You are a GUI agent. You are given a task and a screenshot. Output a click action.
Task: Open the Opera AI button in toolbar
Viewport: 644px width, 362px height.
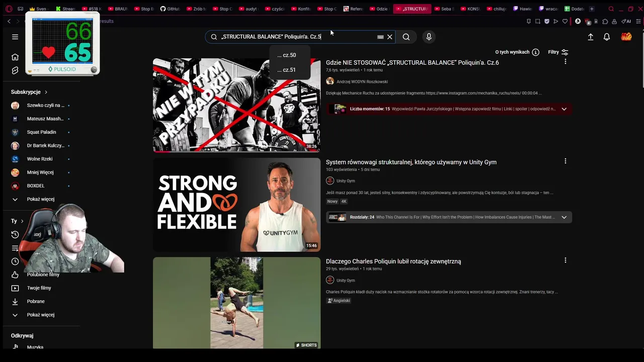tap(626, 21)
